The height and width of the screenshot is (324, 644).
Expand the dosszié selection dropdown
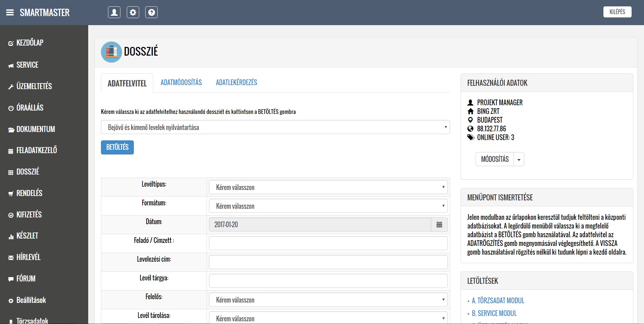[275, 127]
